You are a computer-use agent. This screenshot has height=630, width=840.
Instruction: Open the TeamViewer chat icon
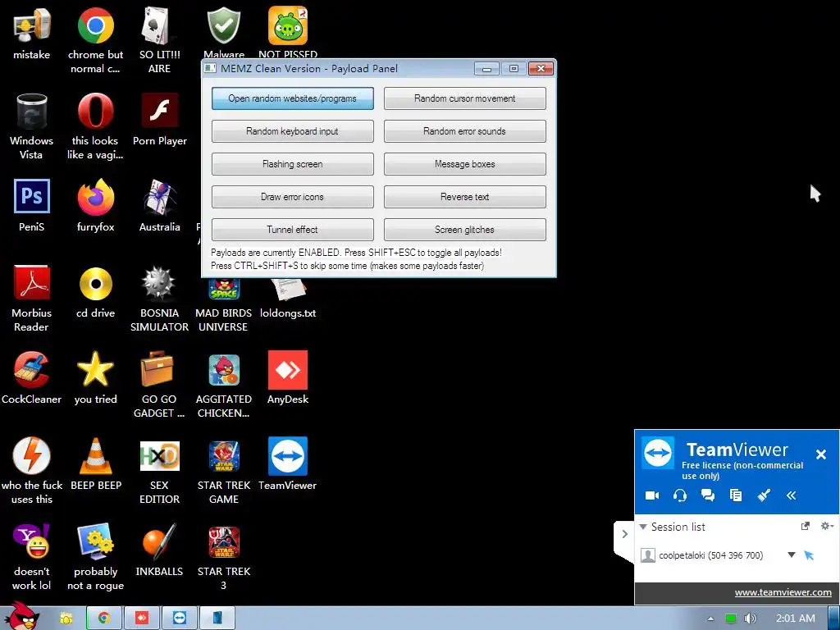click(x=708, y=495)
